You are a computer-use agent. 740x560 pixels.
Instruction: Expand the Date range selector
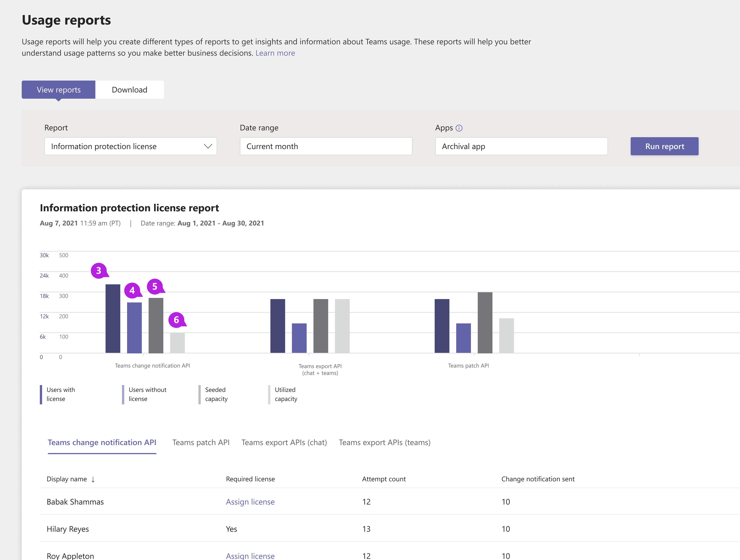click(x=326, y=146)
